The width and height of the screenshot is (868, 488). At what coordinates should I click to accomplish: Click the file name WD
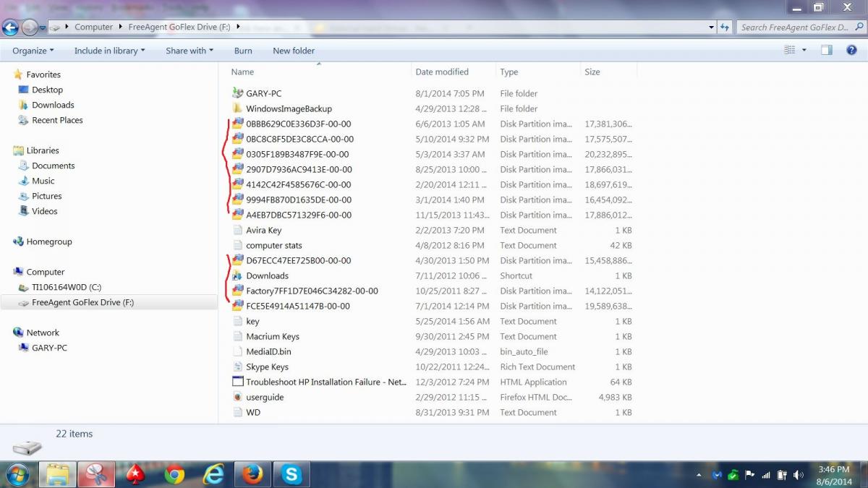coord(253,412)
